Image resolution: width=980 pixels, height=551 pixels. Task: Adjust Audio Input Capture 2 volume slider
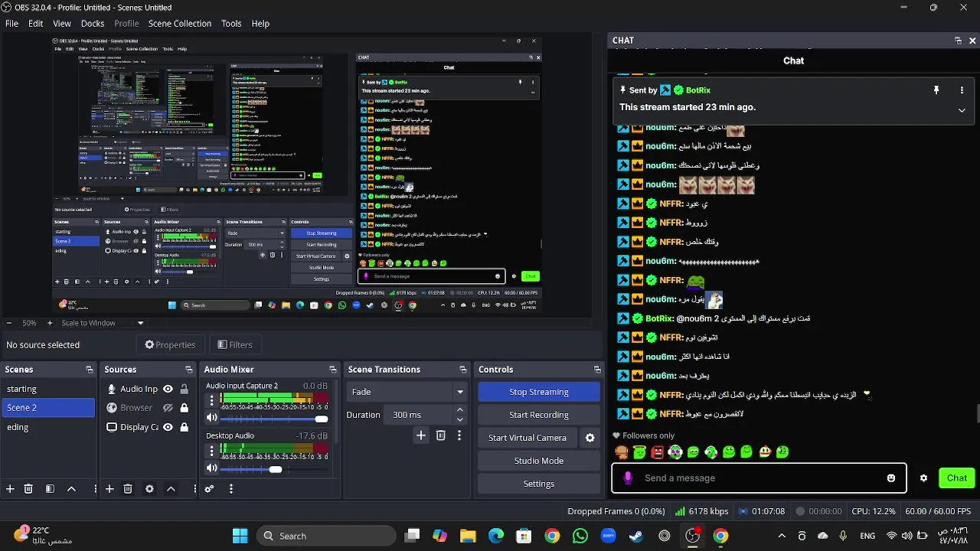click(x=274, y=419)
